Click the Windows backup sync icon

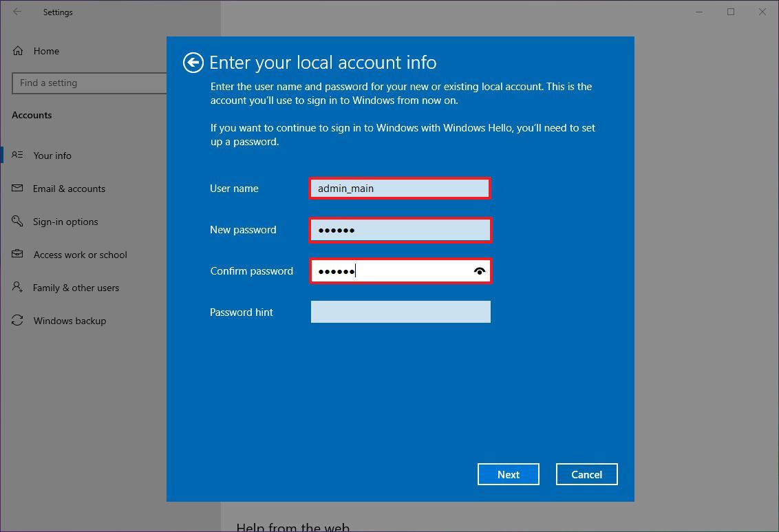point(17,321)
